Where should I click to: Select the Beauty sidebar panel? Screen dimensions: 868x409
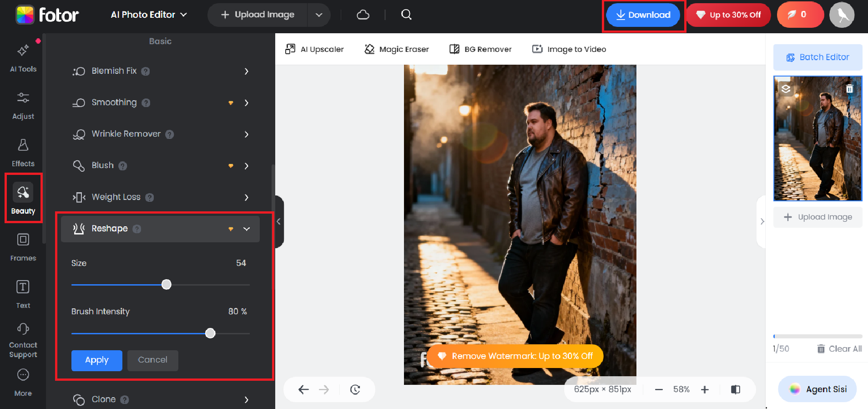tap(23, 199)
